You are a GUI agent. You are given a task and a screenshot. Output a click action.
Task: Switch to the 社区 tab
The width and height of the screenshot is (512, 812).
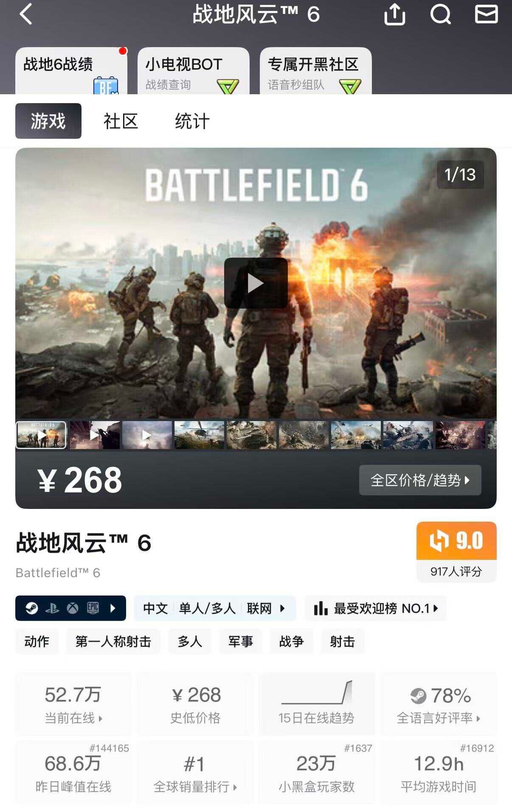(121, 121)
